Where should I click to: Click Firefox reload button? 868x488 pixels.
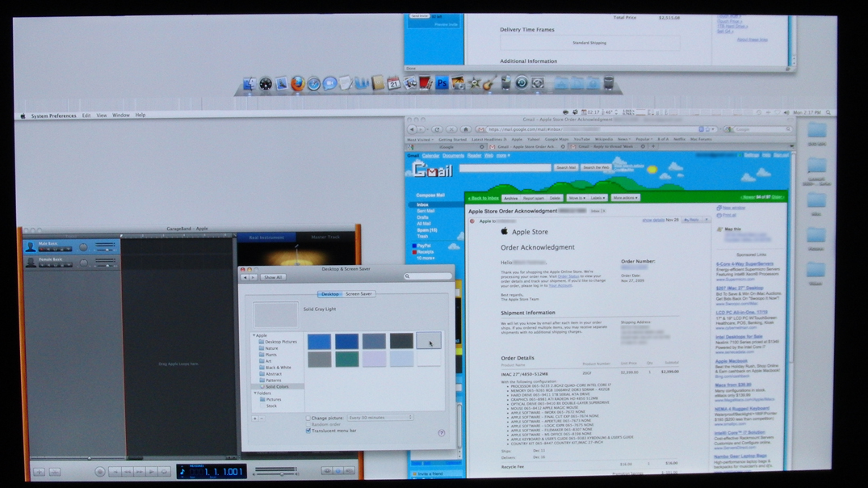pos(436,129)
